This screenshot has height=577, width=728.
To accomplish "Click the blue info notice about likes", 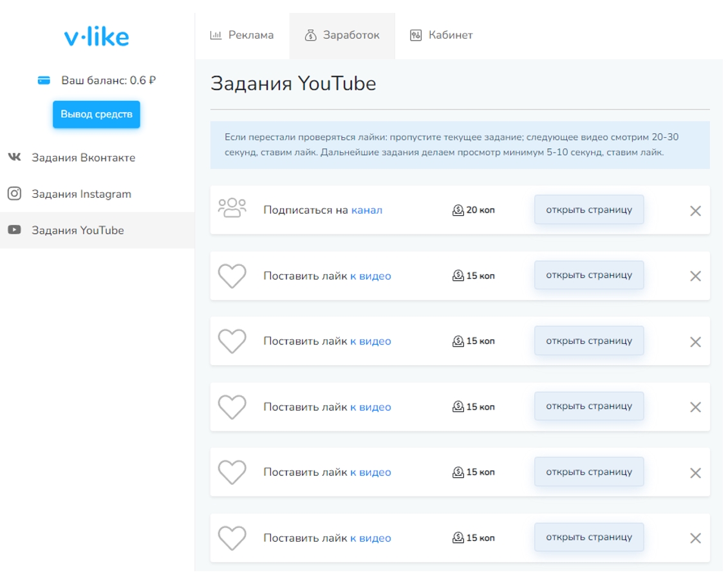I will click(460, 145).
